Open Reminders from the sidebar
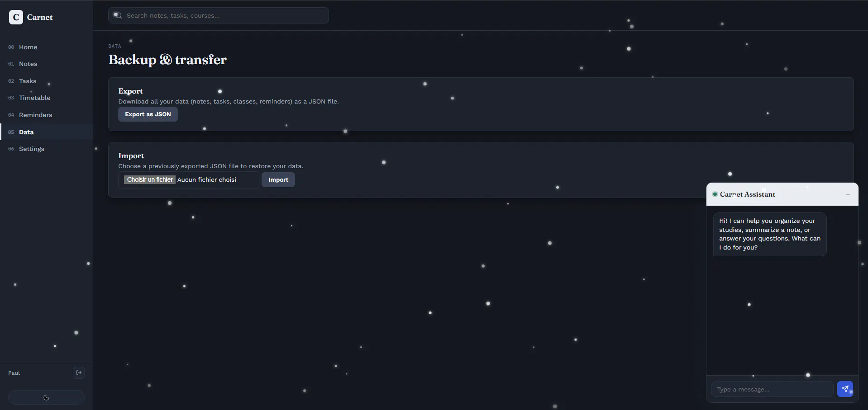The image size is (868, 410). [x=46, y=115]
